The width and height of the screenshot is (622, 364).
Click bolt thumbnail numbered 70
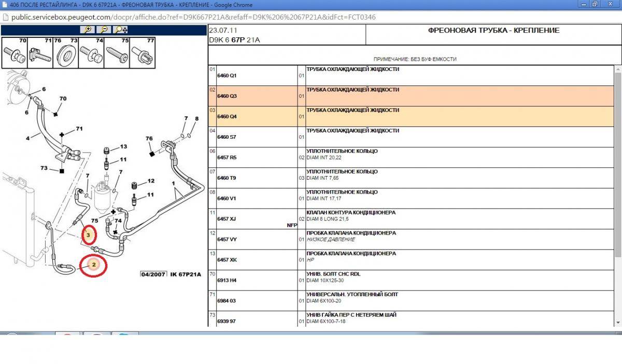point(15,54)
